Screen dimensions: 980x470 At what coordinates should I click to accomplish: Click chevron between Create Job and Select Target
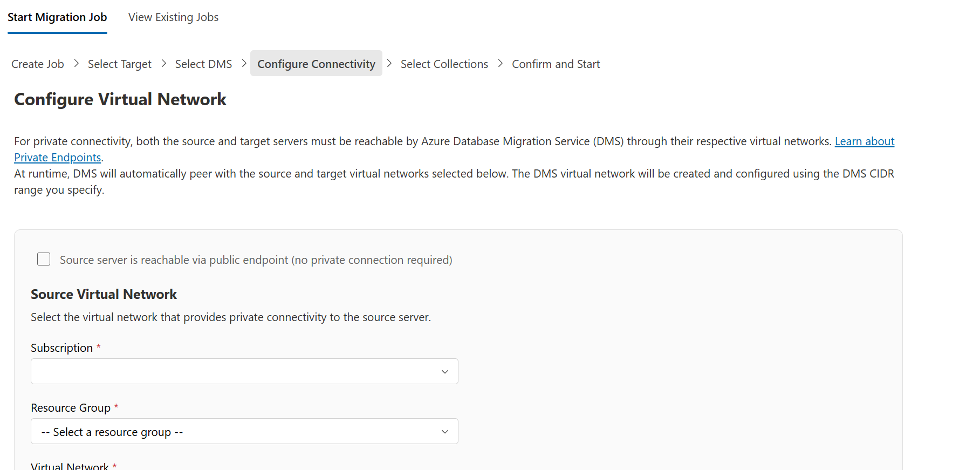pyautogui.click(x=76, y=64)
